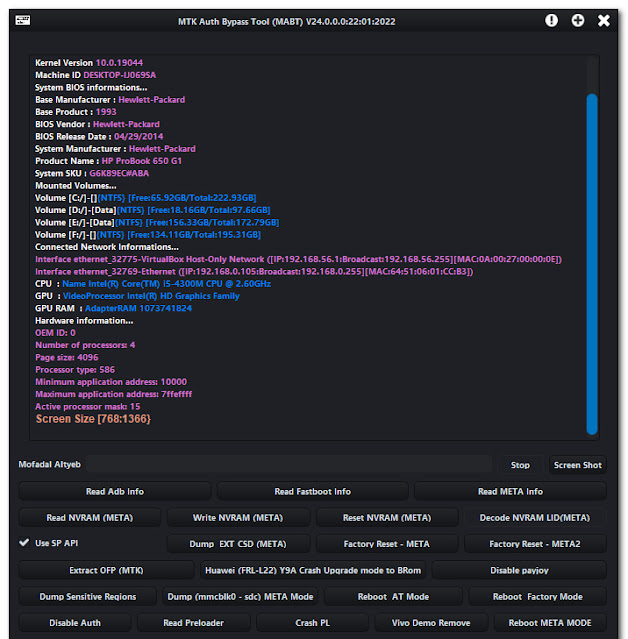Click Machine ID DESKTOP-IJ069SA text
628x639 pixels.
click(95, 75)
